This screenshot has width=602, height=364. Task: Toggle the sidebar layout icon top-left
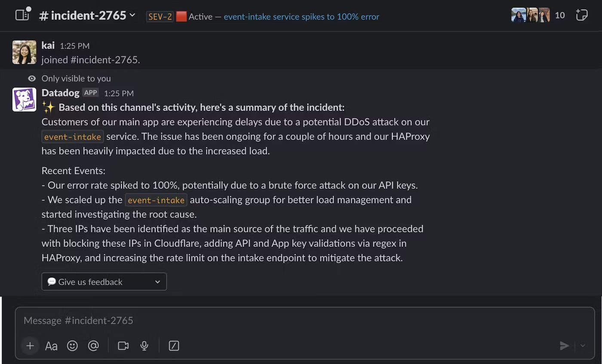coord(22,14)
